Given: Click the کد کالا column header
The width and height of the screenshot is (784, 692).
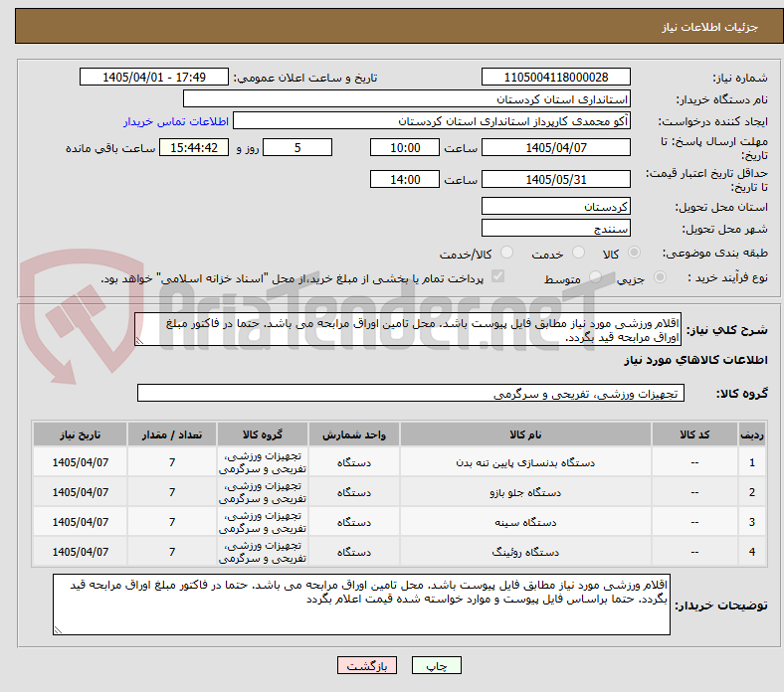Looking at the screenshot, I should pos(694,434).
